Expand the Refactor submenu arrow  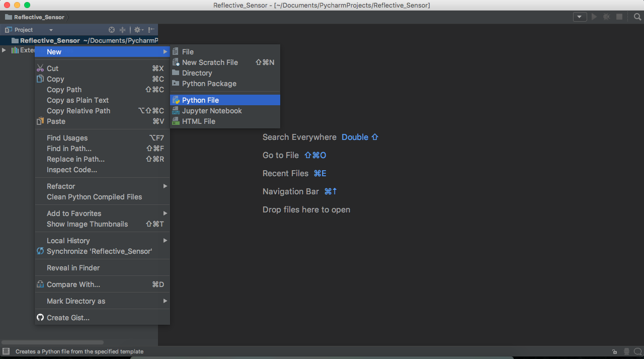(x=165, y=186)
